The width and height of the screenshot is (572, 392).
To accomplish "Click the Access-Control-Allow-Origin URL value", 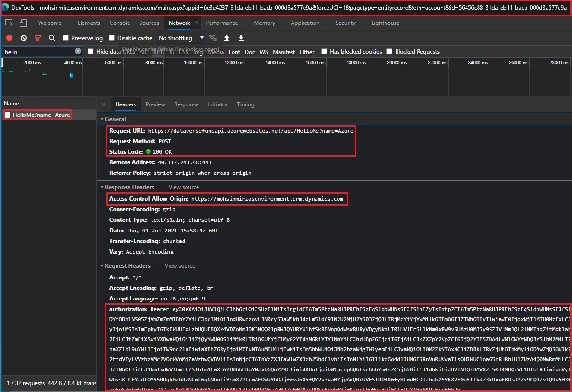I will click(x=267, y=199).
